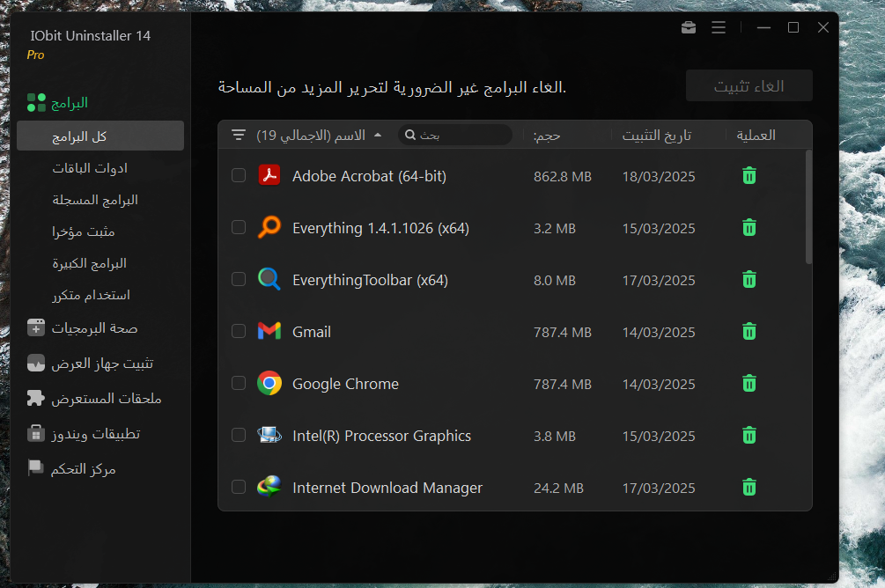The image size is (885, 588).
Task: Click the Google Chrome app icon
Action: 269,384
